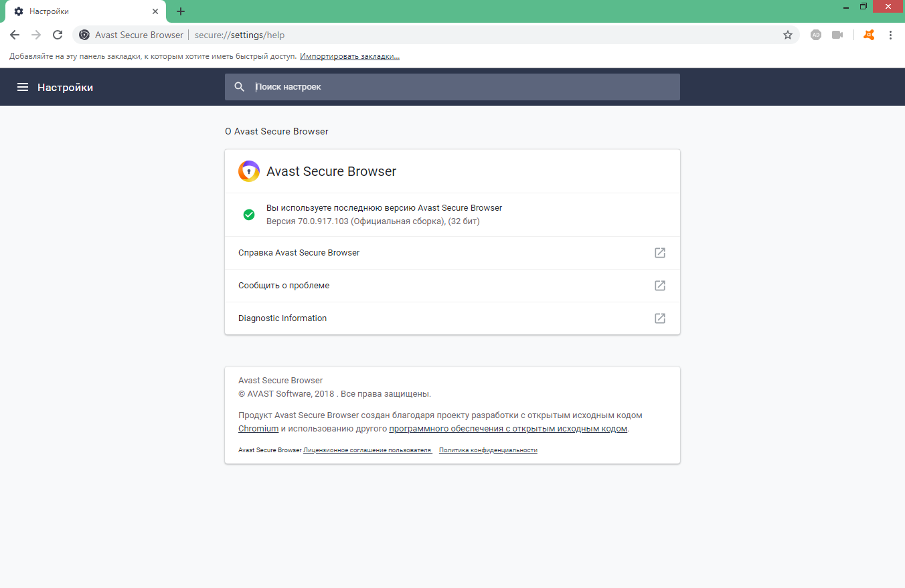The width and height of the screenshot is (905, 588).
Task: Open Сообщить о проблеме external link icon
Action: 660,286
